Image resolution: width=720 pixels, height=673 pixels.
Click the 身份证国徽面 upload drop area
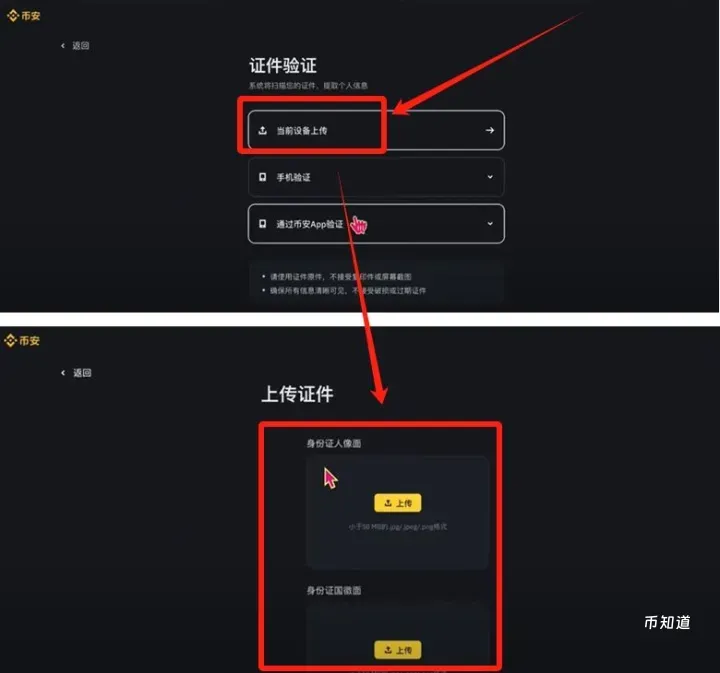pos(398,634)
